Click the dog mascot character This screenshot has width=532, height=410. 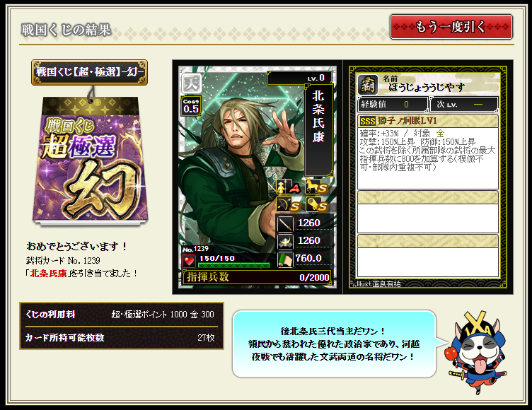click(477, 351)
